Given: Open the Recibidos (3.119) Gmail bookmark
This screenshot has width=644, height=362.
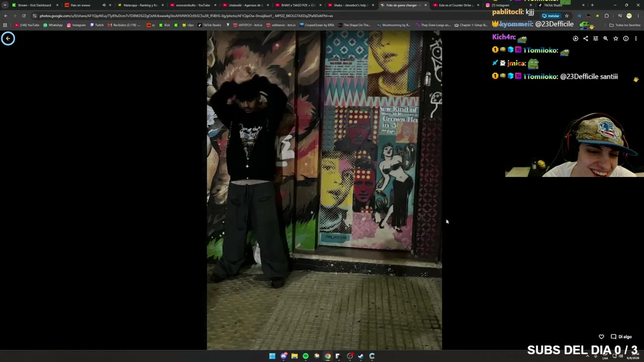Looking at the screenshot, I should point(124,25).
